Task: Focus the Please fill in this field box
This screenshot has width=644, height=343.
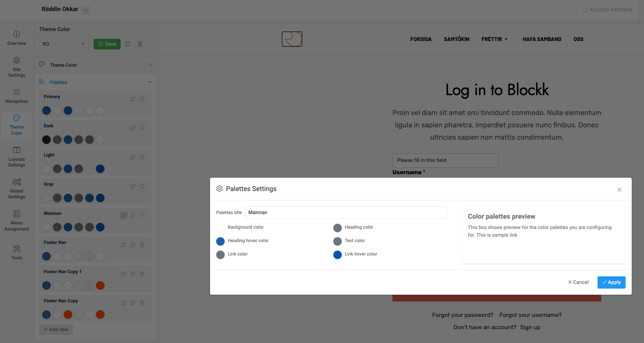Action: coord(445,160)
